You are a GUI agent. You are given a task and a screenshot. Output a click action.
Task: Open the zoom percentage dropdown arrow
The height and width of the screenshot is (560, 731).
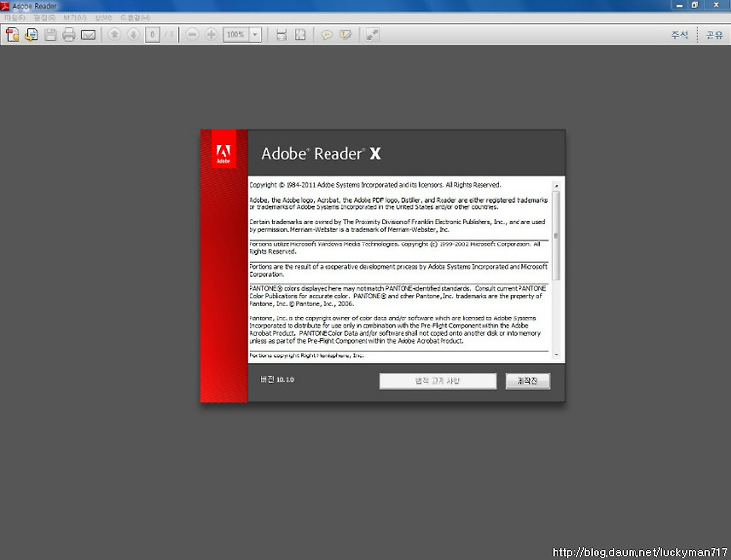click(x=255, y=35)
